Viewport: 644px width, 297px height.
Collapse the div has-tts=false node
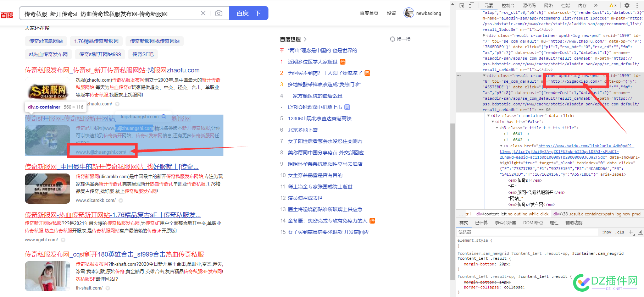pos(493,122)
